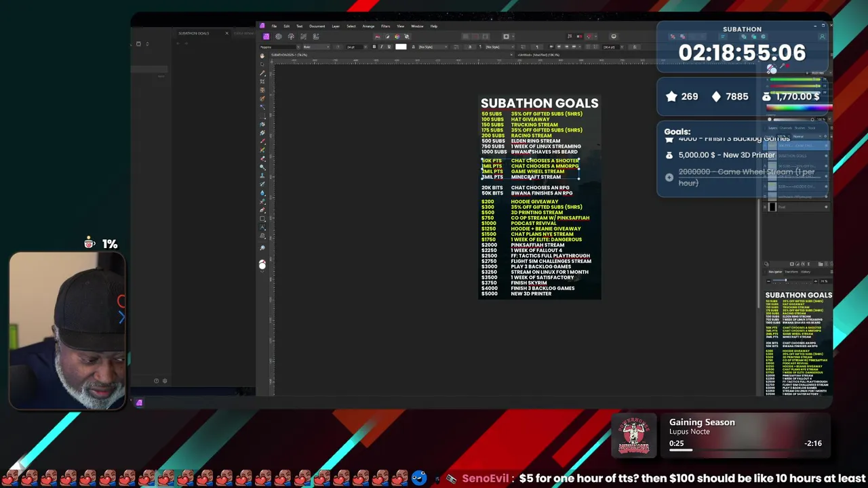Click the Navigator preview thumbnail

pyautogui.click(x=798, y=342)
